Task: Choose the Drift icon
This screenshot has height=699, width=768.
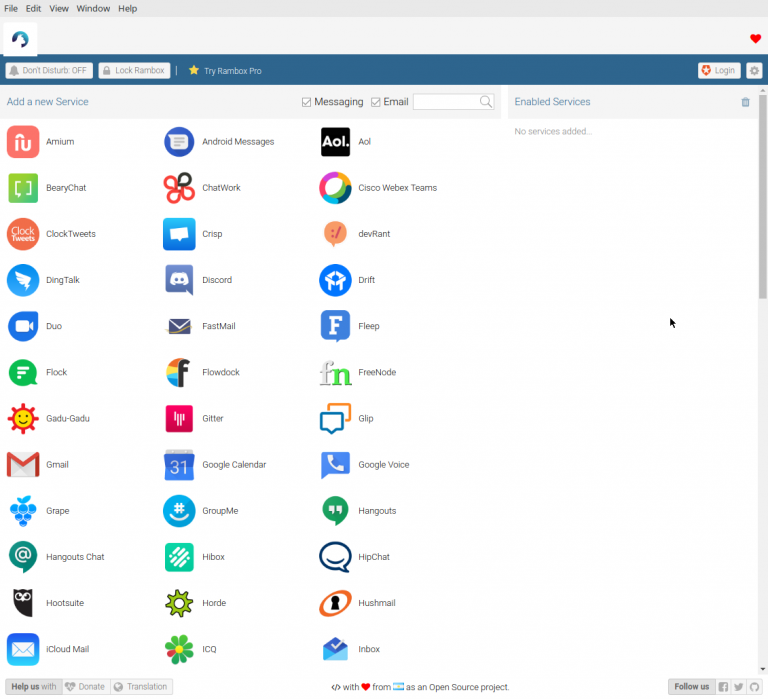Action: point(336,280)
